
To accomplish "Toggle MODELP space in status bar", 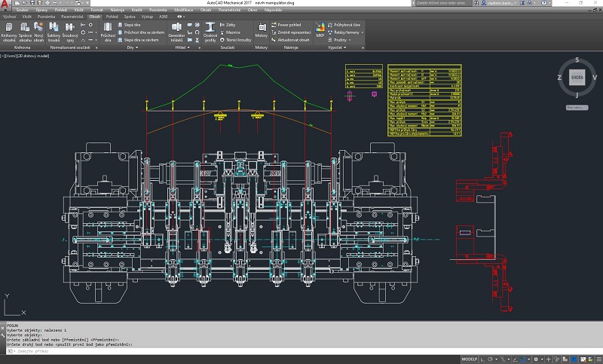I will pos(470,359).
